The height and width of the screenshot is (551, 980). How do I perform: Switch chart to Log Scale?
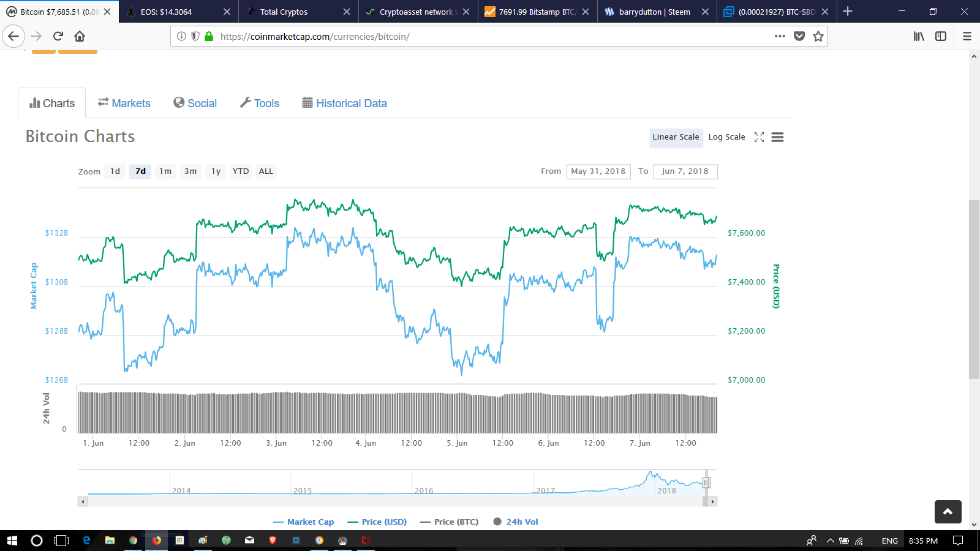(726, 137)
